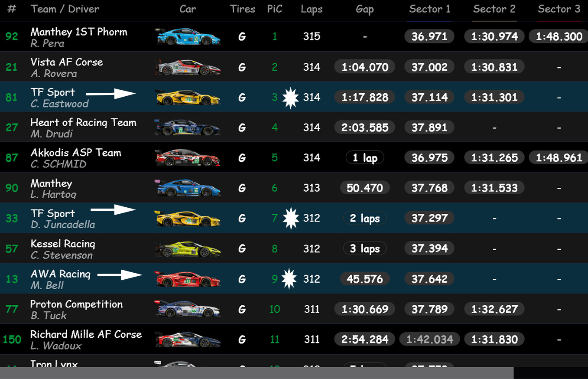This screenshot has height=379, width=588.
Task: Click the 3 laps gap badge for Kessel Racing
Action: click(364, 248)
